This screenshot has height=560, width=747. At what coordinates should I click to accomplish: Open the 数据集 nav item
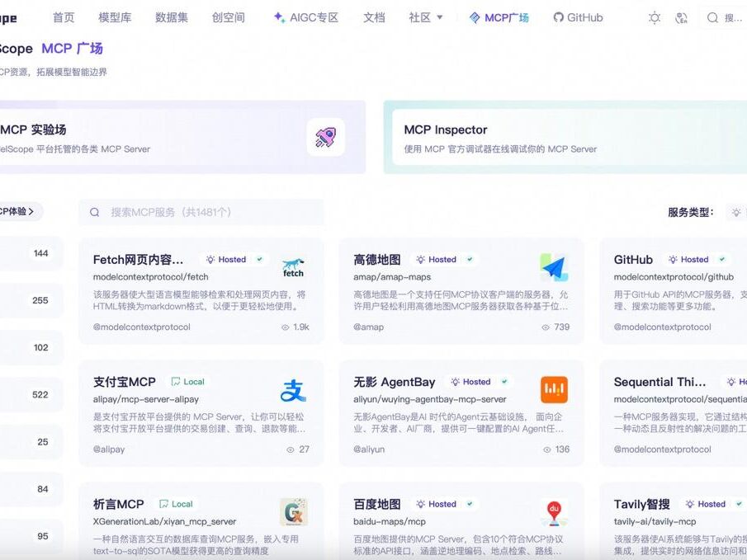coord(172,17)
